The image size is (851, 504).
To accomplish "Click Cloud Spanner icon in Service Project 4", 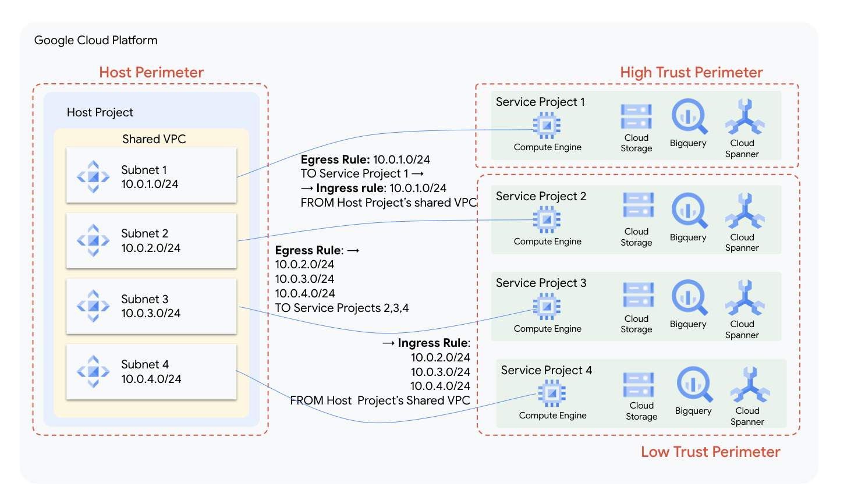I will [750, 384].
